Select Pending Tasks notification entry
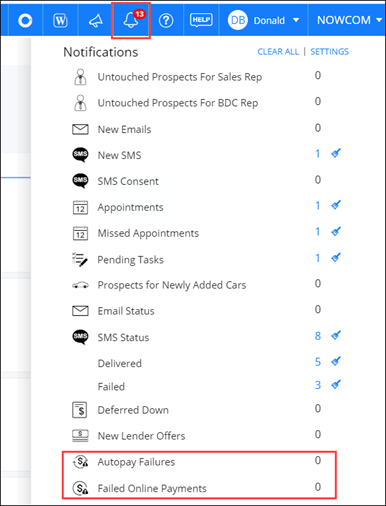This screenshot has height=506, width=386. point(130,260)
